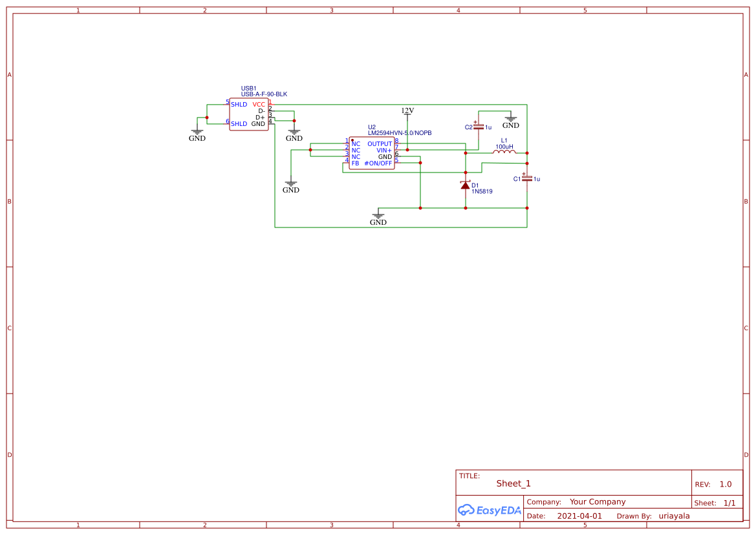Viewport: 756px width, 535px height.
Task: Click the Drawn By name uriayala
Action: point(674,516)
